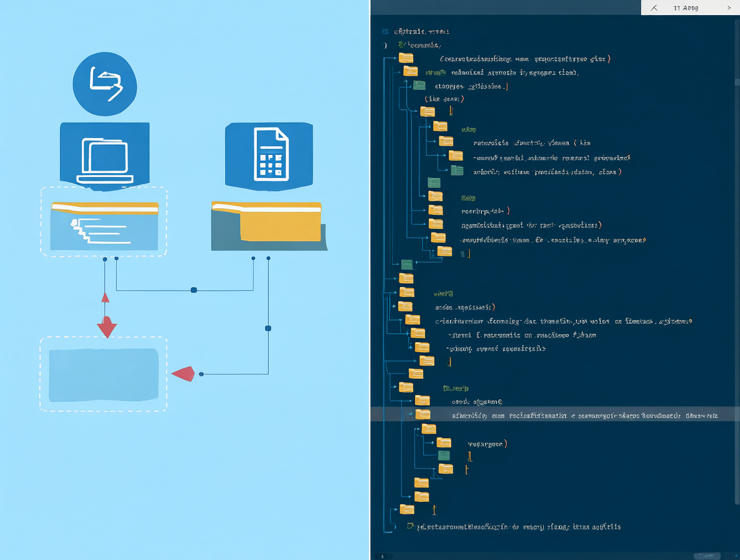Click the circular loop-arrow icon
Image resolution: width=740 pixels, height=560 pixels.
pyautogui.click(x=105, y=84)
